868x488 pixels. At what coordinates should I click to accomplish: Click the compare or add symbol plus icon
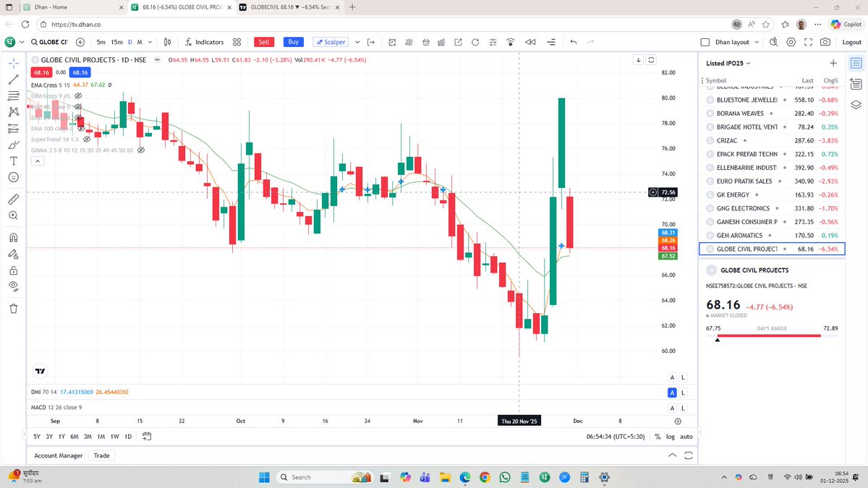tap(80, 42)
